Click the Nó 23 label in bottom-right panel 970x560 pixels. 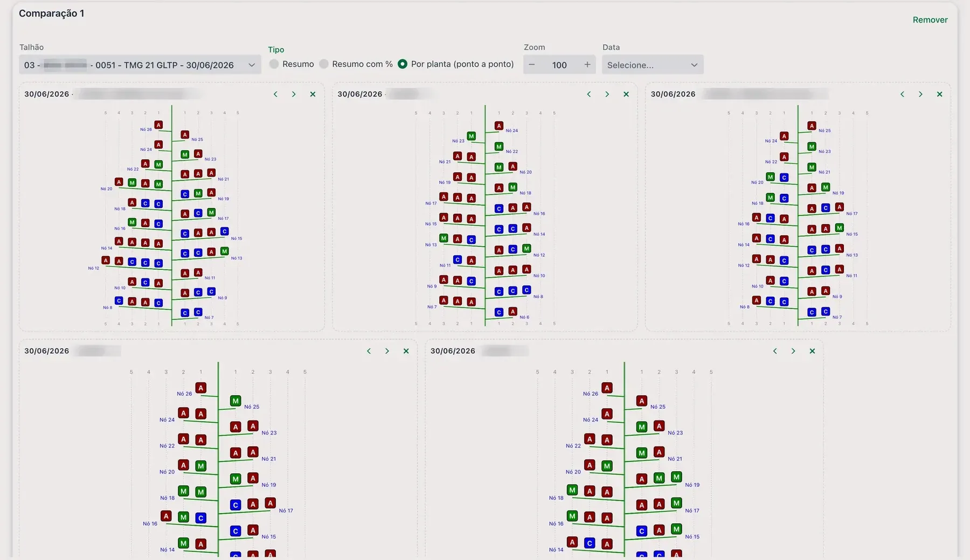pos(675,433)
